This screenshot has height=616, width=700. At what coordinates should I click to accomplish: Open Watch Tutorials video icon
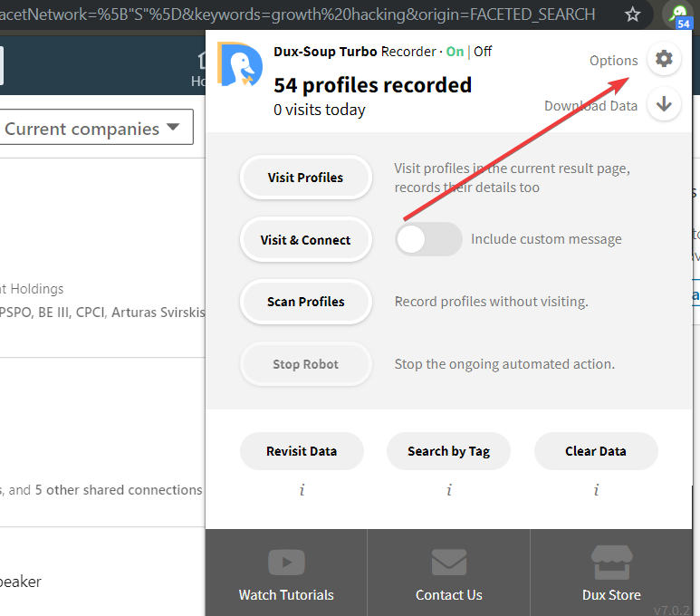[x=286, y=563]
